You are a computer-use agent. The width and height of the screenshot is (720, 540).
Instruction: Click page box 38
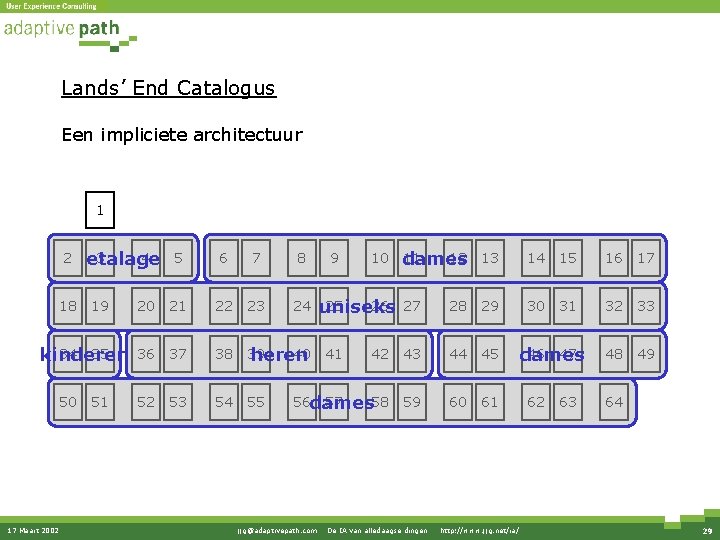coord(224,354)
